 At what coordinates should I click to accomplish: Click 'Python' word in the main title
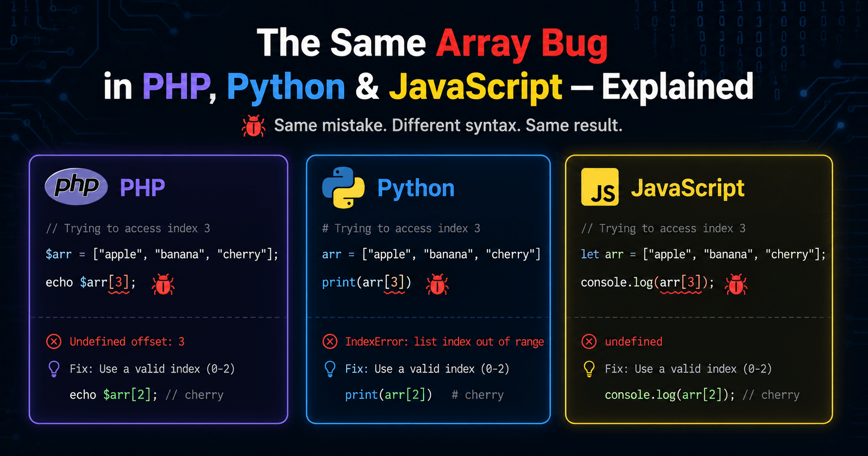coord(286,88)
